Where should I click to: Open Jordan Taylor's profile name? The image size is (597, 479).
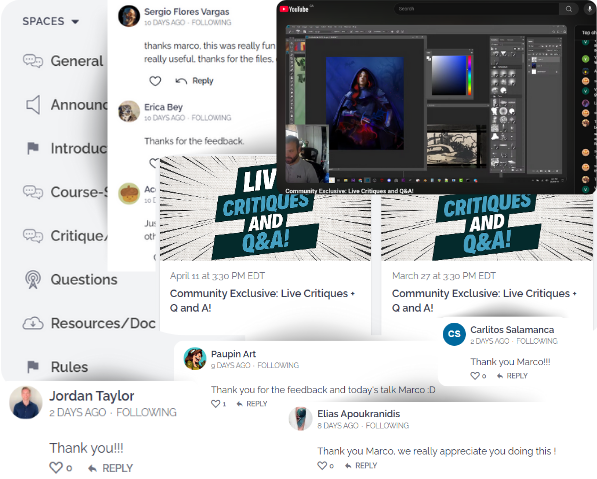coord(92,396)
